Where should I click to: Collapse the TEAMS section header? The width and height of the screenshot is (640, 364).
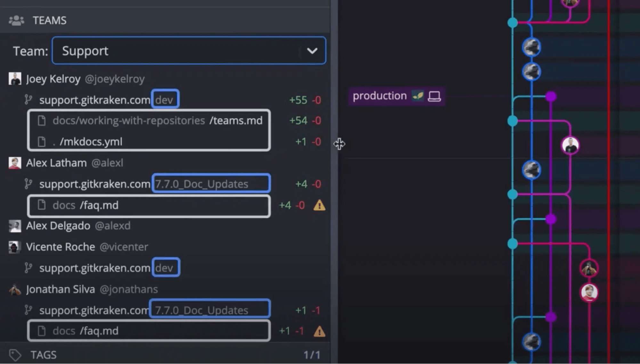50,20
